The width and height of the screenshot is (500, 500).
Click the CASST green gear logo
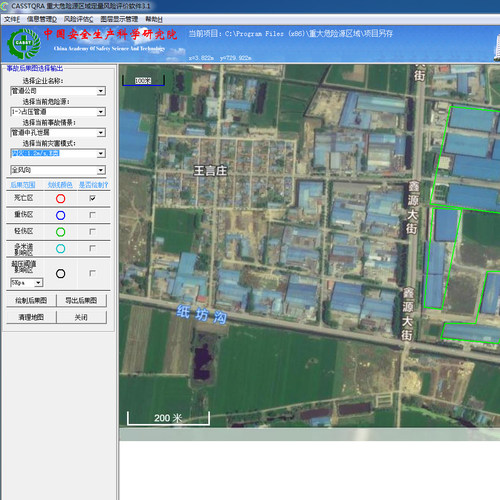(24, 43)
